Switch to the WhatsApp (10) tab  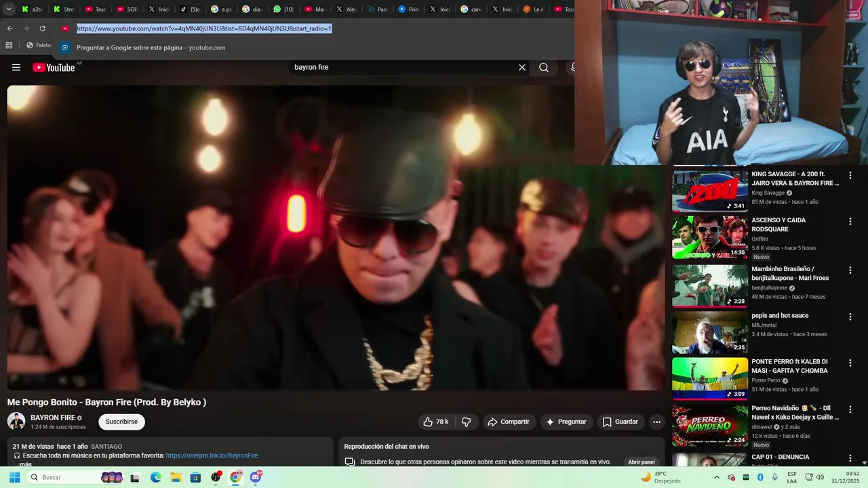click(x=284, y=9)
